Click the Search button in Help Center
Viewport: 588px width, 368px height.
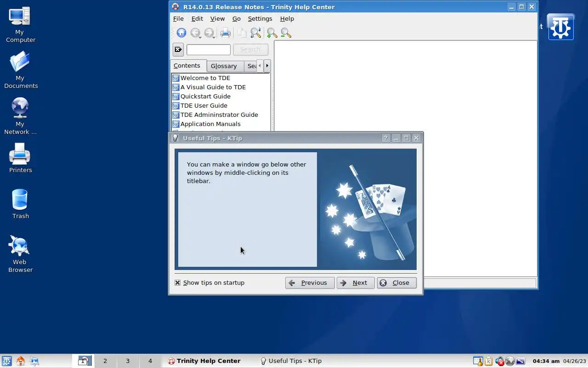(250, 49)
